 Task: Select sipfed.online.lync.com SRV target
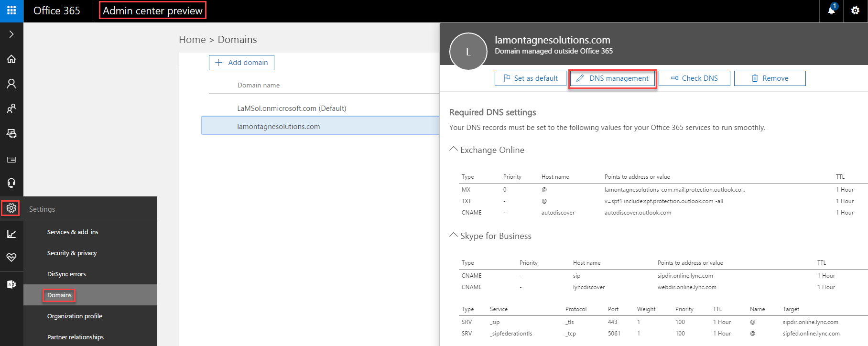811,334
